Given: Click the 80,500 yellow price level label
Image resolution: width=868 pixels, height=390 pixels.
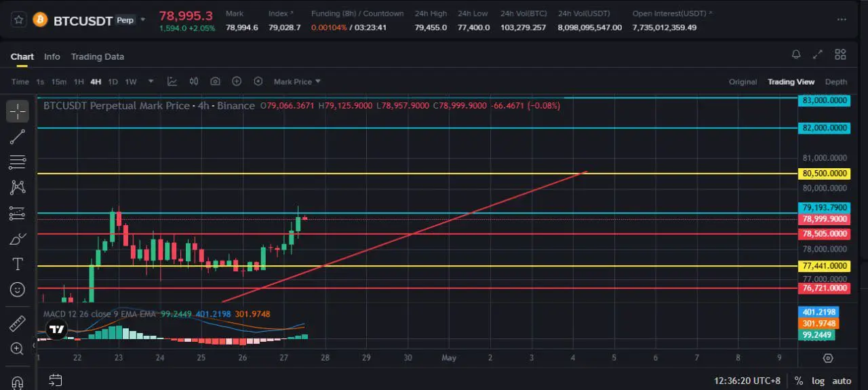Looking at the screenshot, I should tap(825, 174).
